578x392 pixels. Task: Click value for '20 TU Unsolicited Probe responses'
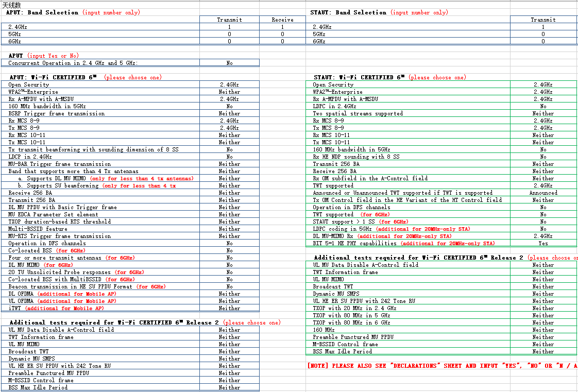click(229, 272)
